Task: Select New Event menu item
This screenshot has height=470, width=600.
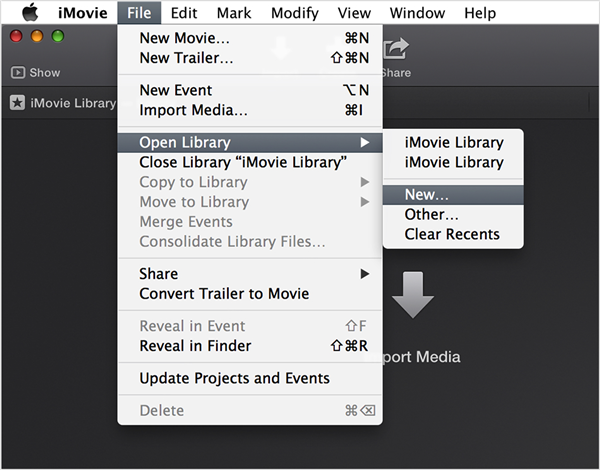Action: coord(250,90)
